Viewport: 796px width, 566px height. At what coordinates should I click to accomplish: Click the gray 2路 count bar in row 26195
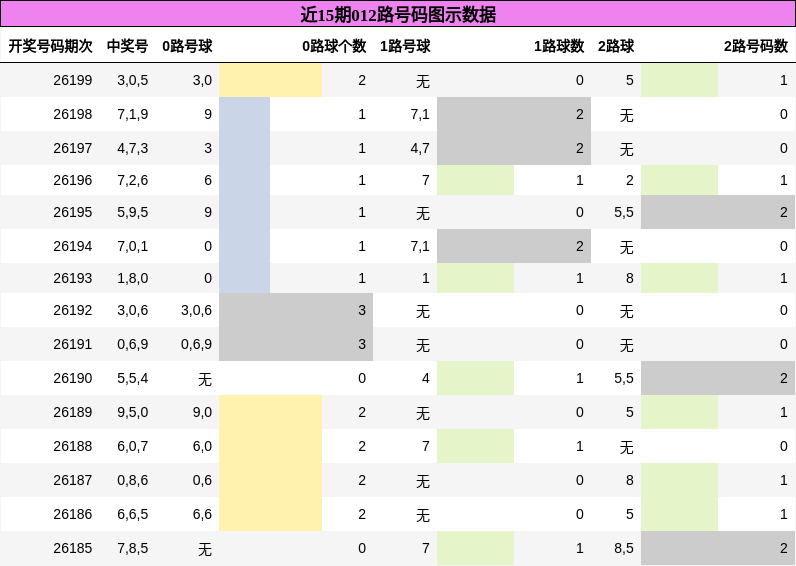718,212
